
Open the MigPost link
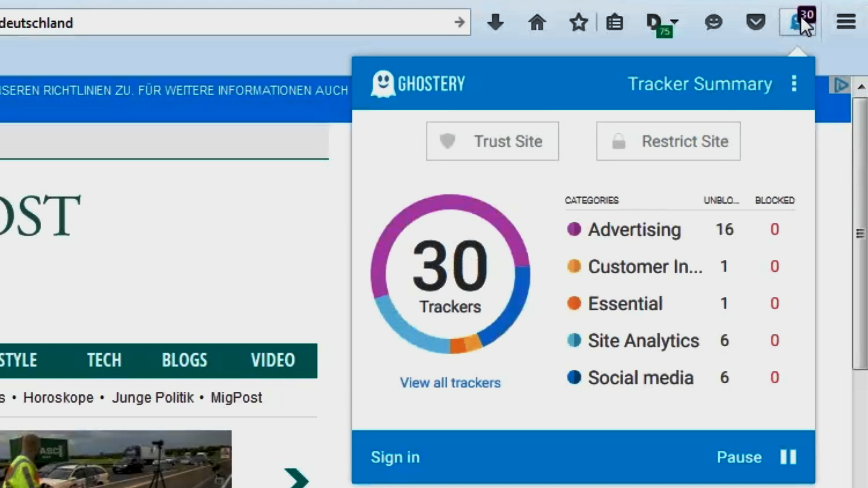(x=236, y=398)
